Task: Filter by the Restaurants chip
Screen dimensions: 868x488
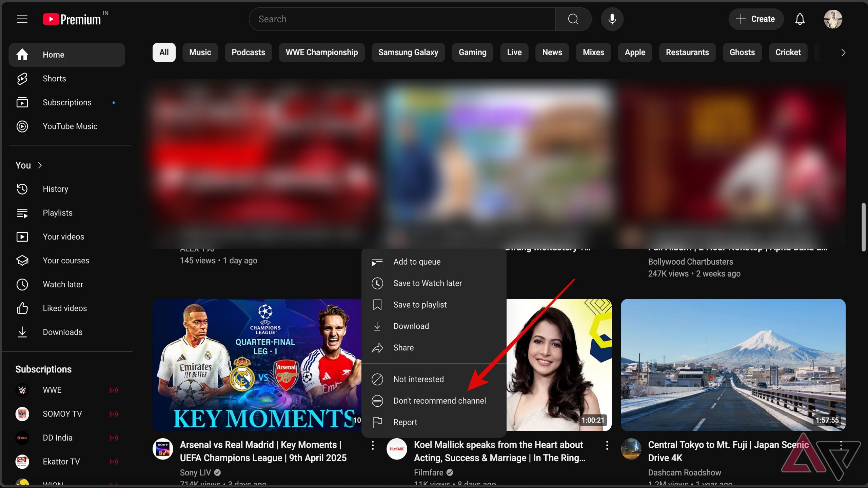Action: point(687,53)
